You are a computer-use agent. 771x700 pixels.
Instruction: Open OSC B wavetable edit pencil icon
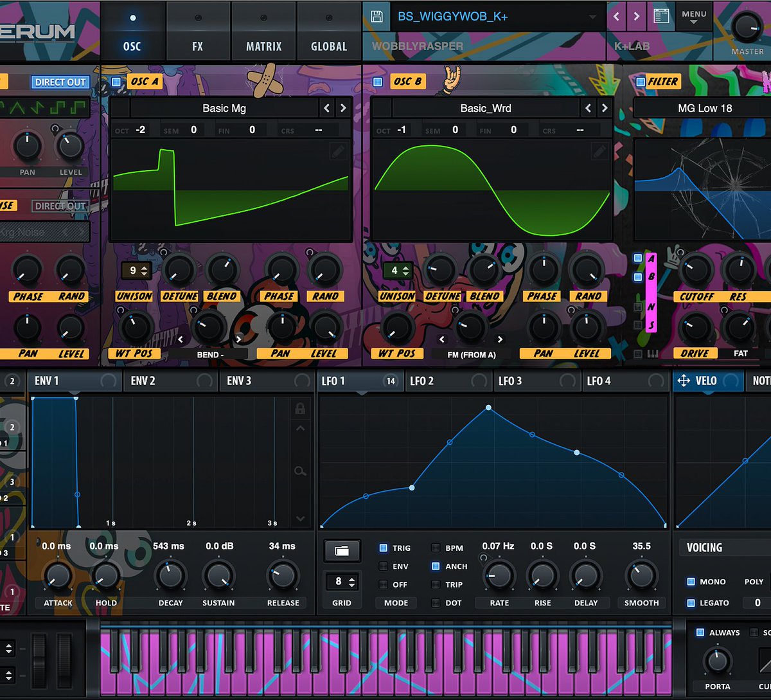(599, 152)
